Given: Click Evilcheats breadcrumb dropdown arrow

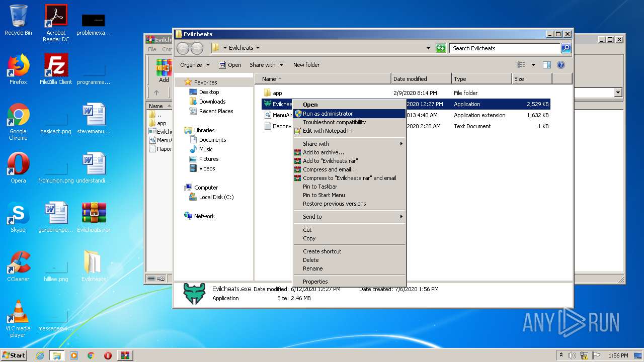Looking at the screenshot, I should 258,48.
